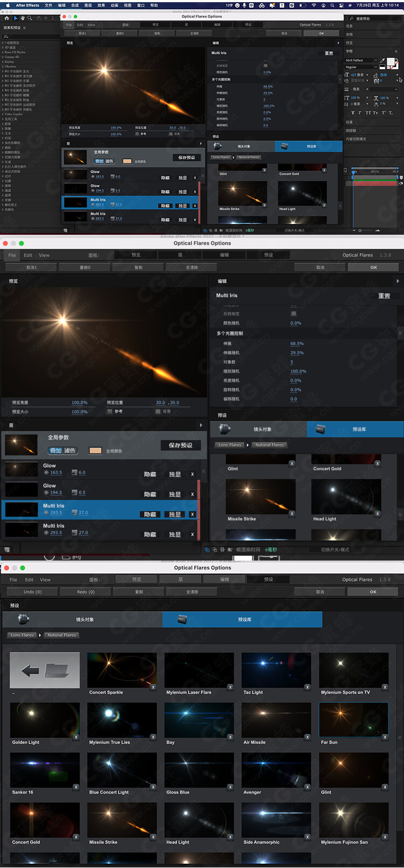Open the Regular font style dropdown

click(x=361, y=67)
